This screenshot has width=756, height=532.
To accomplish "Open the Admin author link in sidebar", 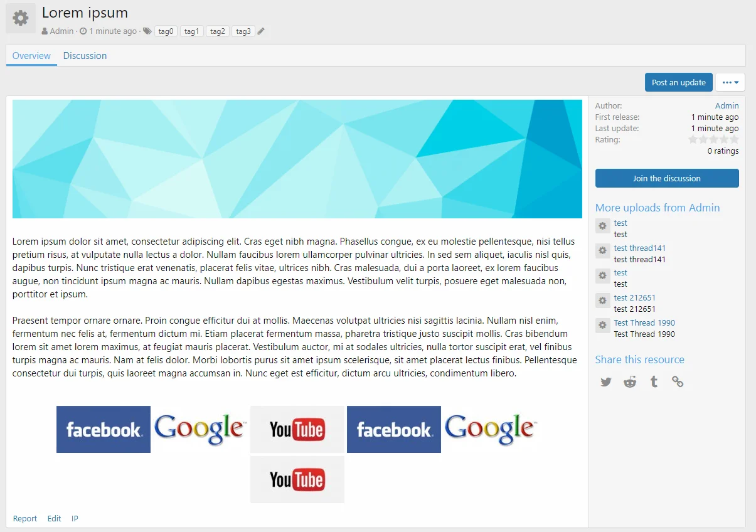I will 727,106.
